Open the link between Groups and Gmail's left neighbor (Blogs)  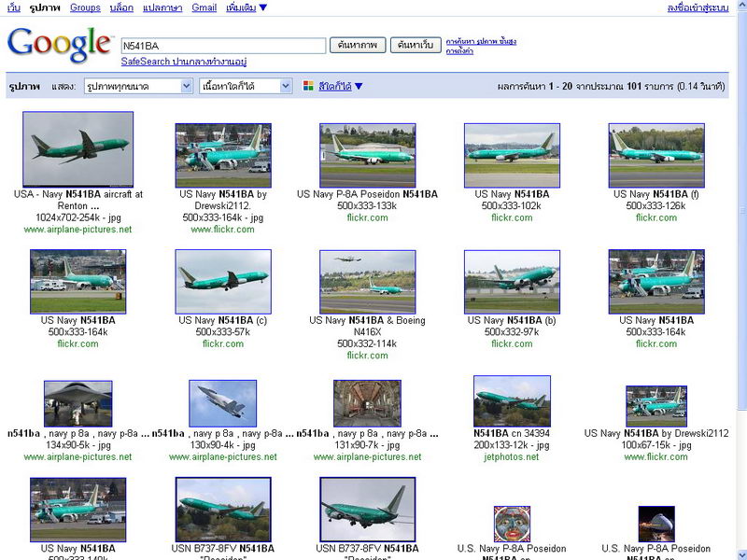[121, 7]
